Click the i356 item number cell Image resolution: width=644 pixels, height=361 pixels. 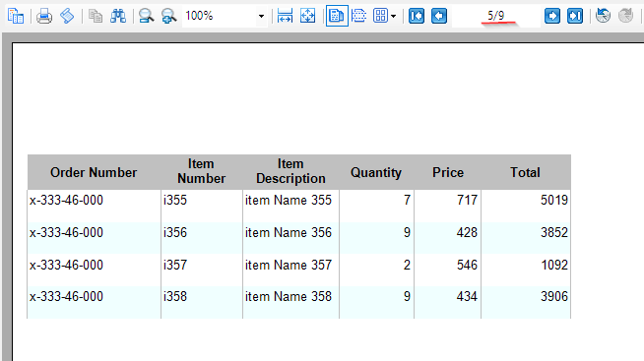point(202,238)
